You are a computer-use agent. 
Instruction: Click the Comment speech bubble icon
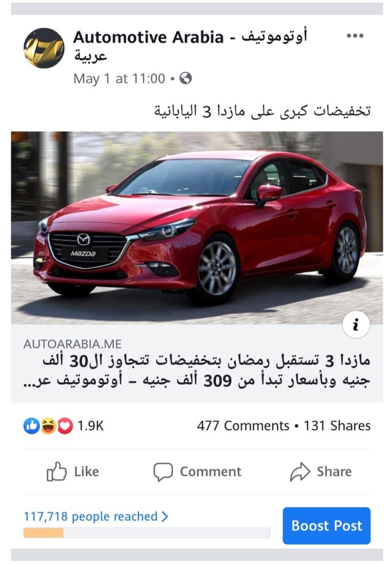point(163,472)
